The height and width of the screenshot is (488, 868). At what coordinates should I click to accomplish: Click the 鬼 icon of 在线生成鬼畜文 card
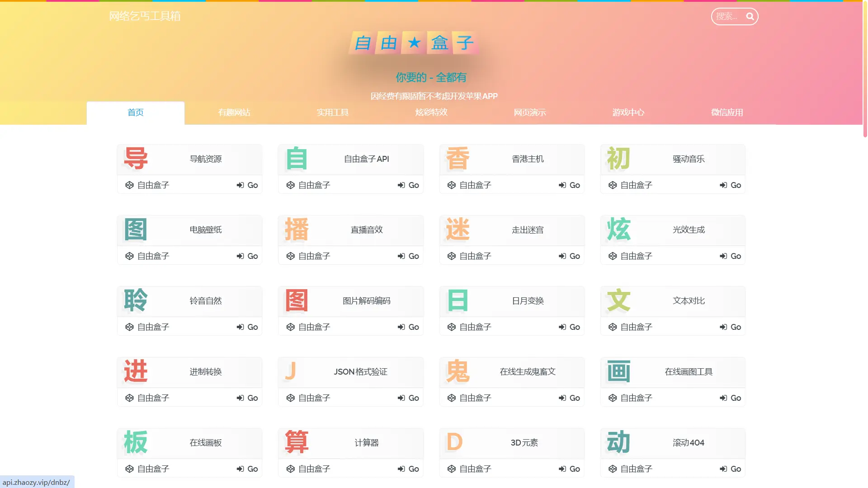pyautogui.click(x=458, y=371)
